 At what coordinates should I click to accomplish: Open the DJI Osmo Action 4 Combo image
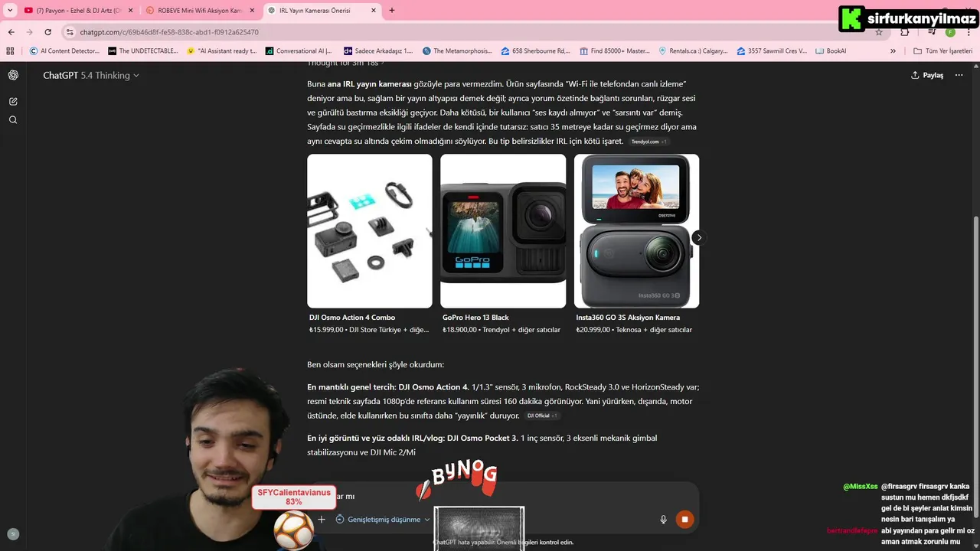click(370, 231)
